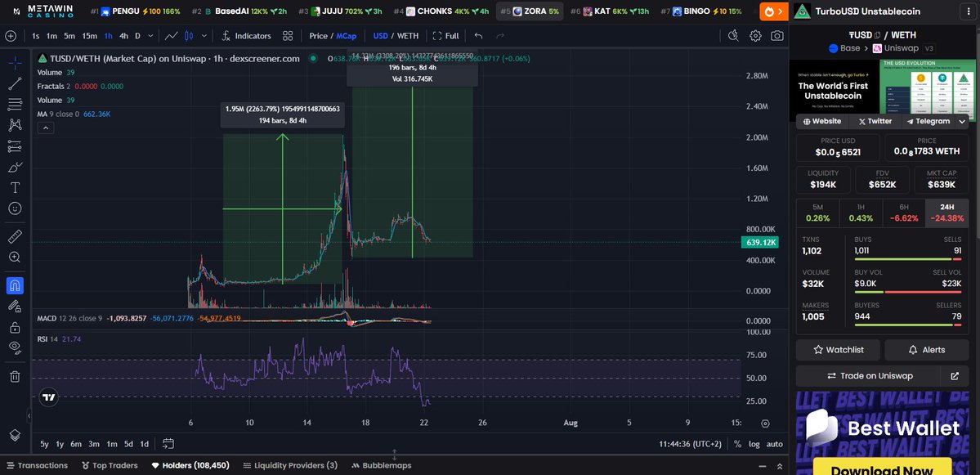This screenshot has height=475, width=980.
Task: Open the Indicators menu
Action: (246, 36)
